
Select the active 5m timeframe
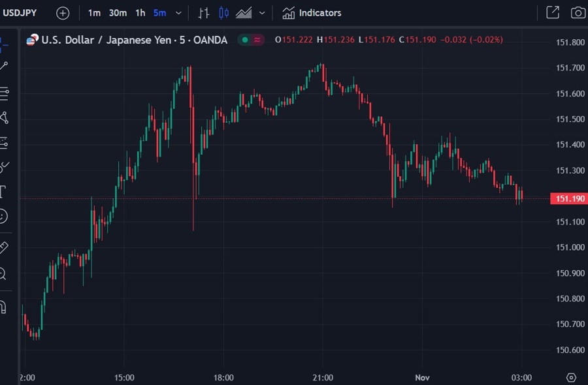(160, 13)
